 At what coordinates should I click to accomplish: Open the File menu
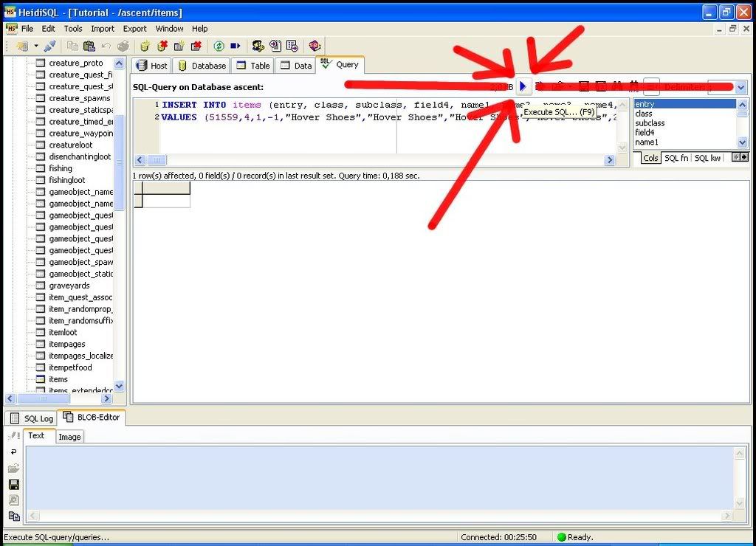pyautogui.click(x=27, y=29)
